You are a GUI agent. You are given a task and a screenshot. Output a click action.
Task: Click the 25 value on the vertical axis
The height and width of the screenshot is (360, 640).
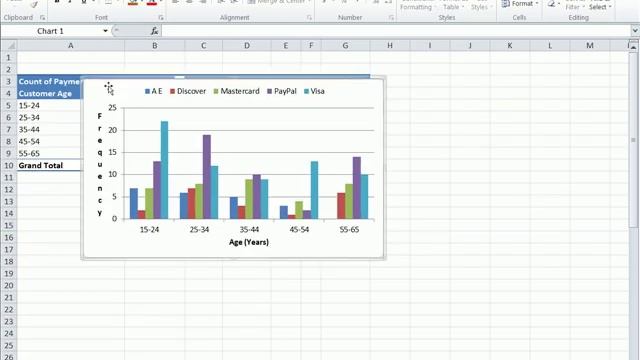(x=112, y=108)
